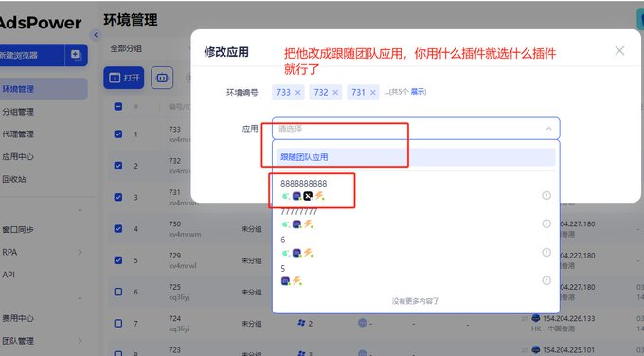The height and width of the screenshot is (356, 644).
Task: Click info icon for app group 6
Action: (x=546, y=252)
